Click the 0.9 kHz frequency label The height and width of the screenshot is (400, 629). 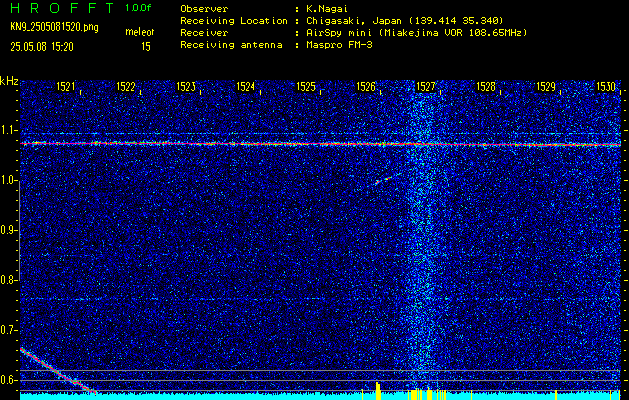click(x=8, y=230)
